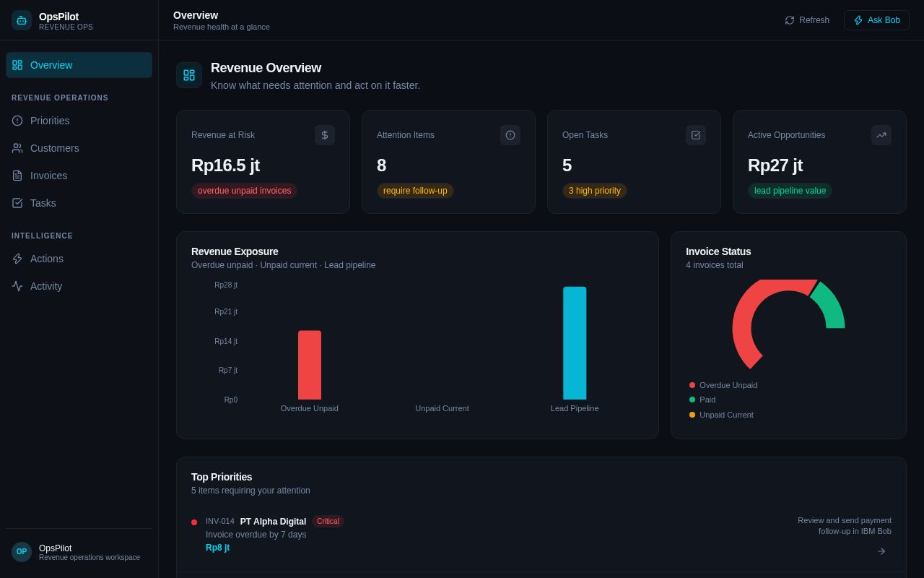Go to the Priorities page
This screenshot has width=924, height=578.
click(x=79, y=121)
